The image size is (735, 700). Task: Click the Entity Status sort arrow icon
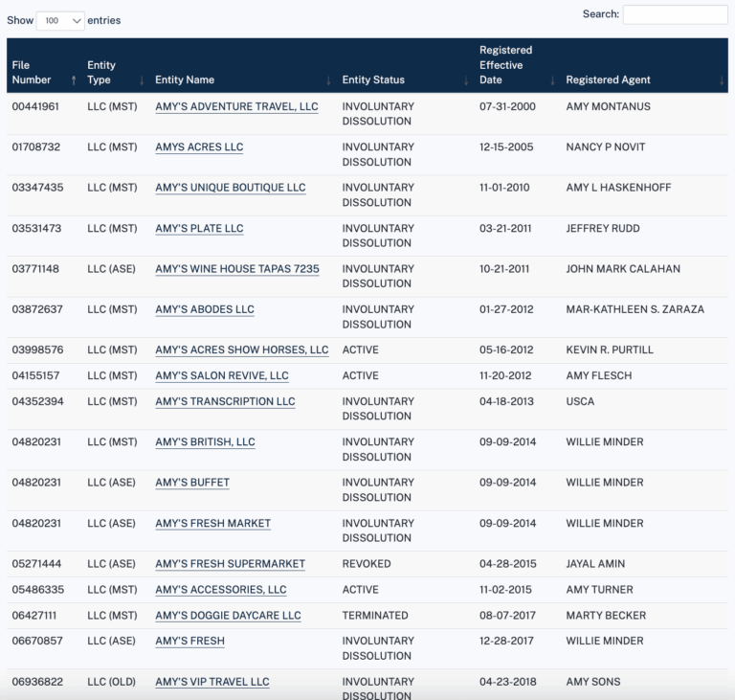[466, 80]
